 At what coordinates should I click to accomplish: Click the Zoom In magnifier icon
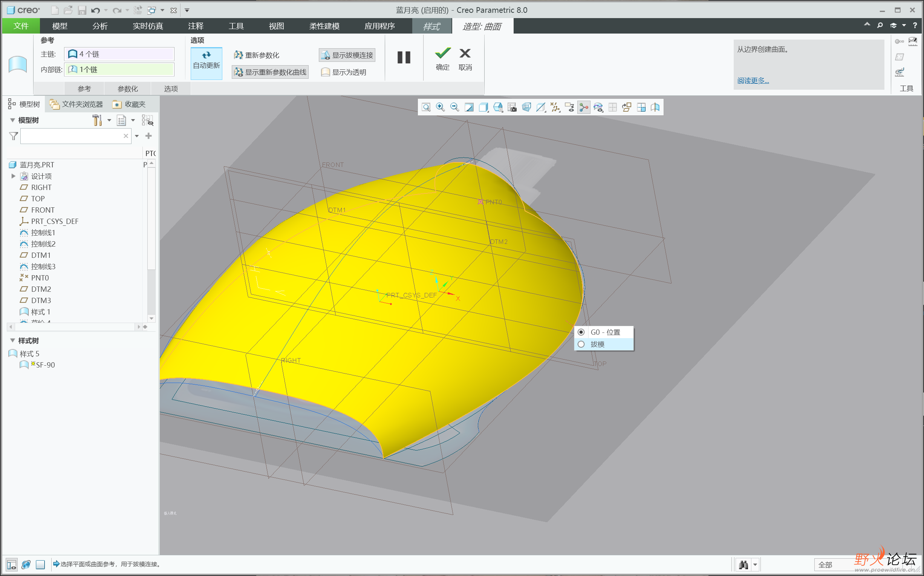pos(440,107)
